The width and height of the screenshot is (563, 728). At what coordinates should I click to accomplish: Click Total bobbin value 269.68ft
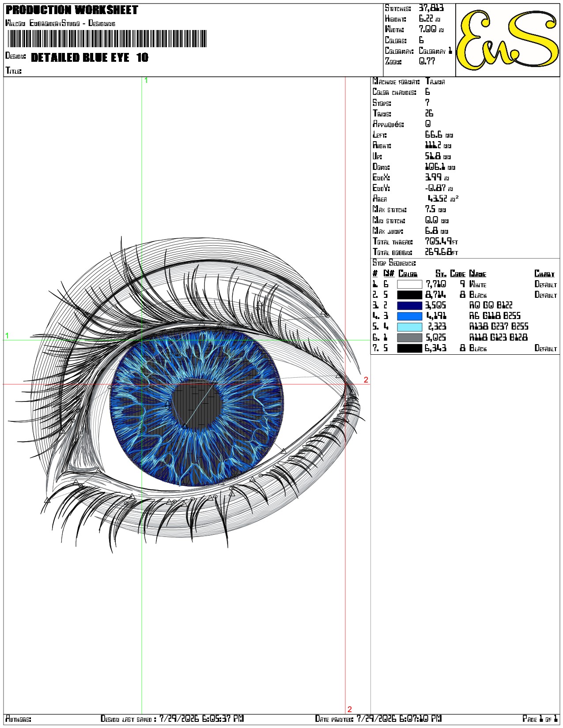[442, 252]
